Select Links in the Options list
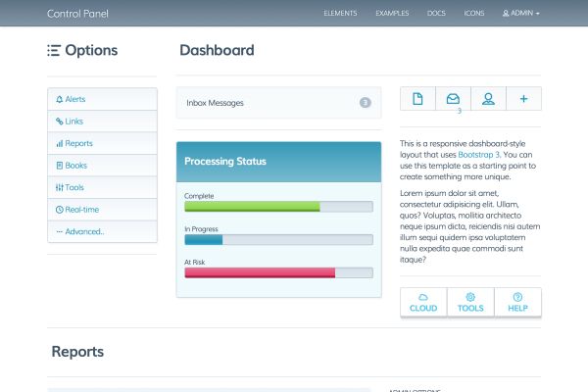Viewport: 588px width, 392px height. click(102, 122)
